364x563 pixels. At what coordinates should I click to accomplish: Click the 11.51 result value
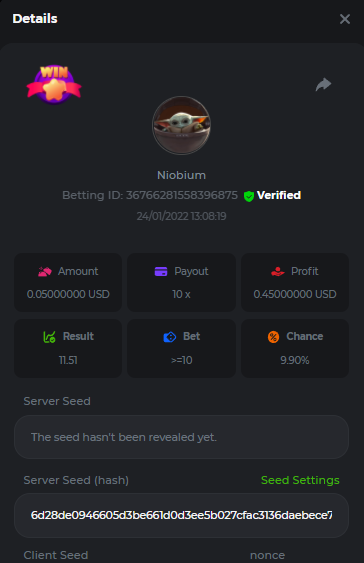point(68,360)
